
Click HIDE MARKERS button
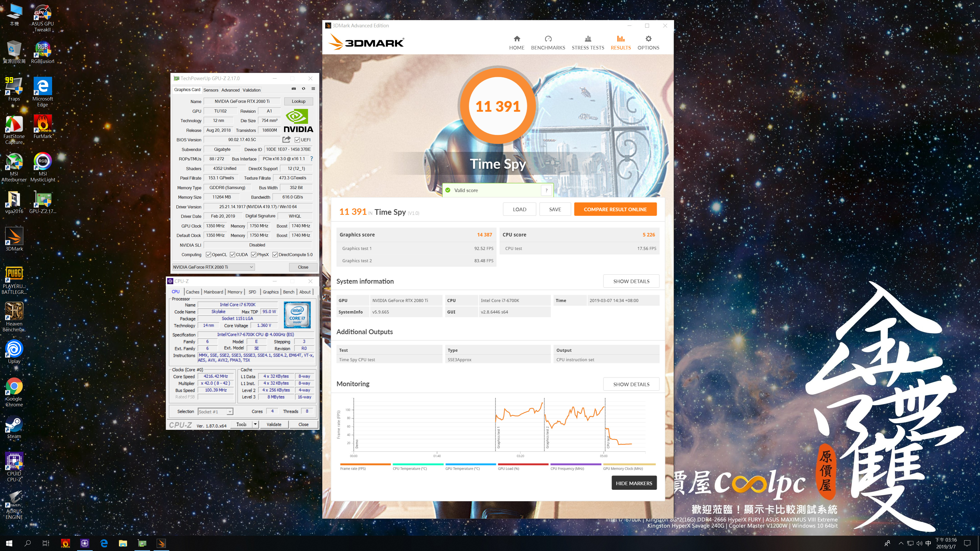[x=634, y=483]
